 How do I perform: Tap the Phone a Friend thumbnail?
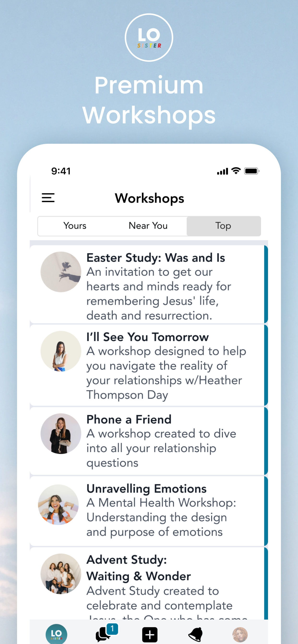tap(61, 433)
